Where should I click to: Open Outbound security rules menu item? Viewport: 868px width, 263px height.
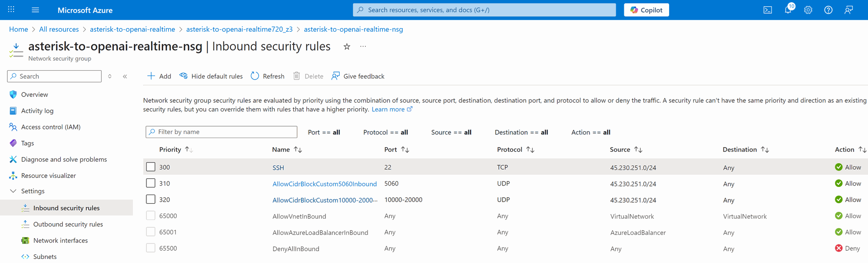coord(68,224)
